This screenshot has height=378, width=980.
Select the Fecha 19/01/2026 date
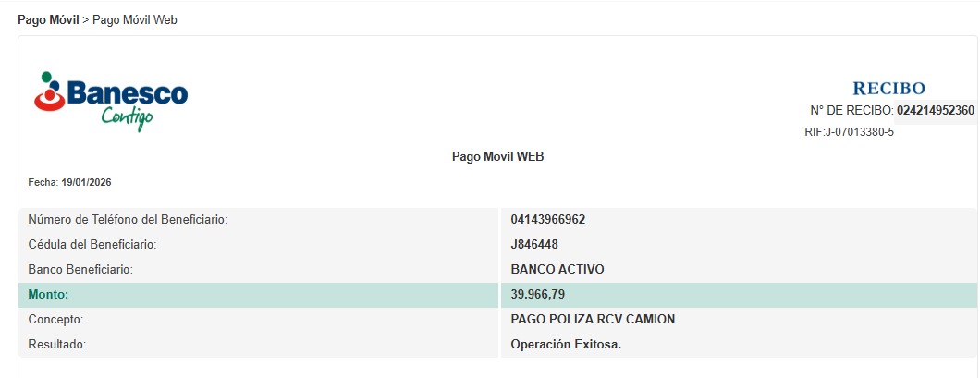86,183
